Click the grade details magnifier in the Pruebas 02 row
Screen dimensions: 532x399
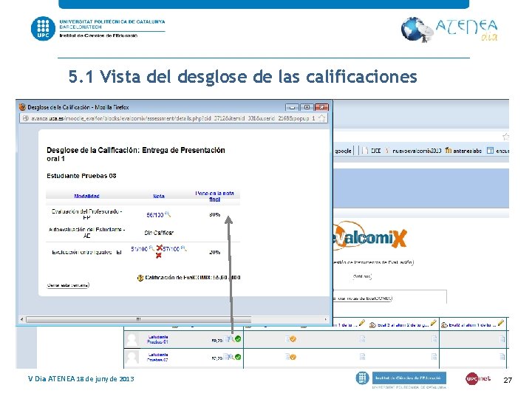coord(231,357)
